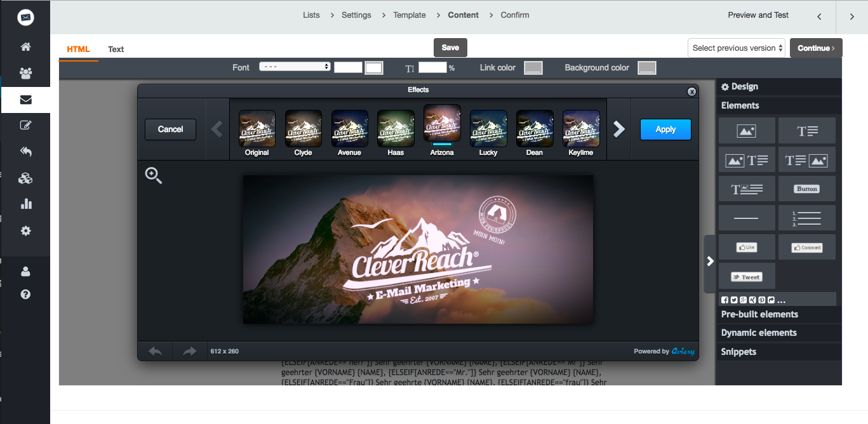868x424 pixels.
Task: Open the Home sidebar icon
Action: 25,47
